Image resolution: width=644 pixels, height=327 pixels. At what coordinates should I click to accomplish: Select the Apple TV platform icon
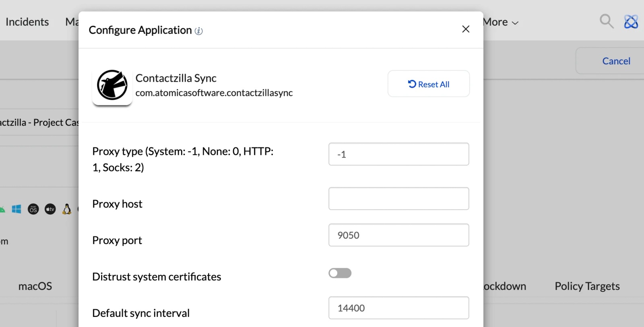[50, 209]
